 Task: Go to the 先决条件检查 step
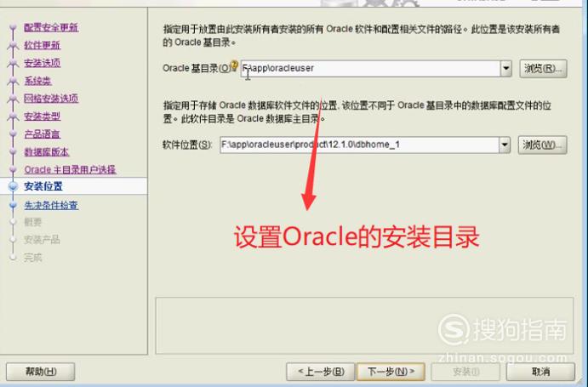click(x=51, y=205)
